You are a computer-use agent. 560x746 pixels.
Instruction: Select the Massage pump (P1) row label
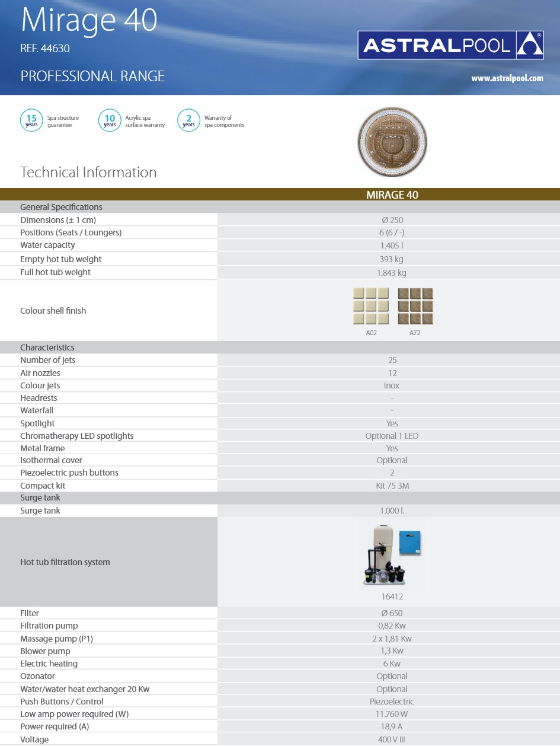[57, 639]
